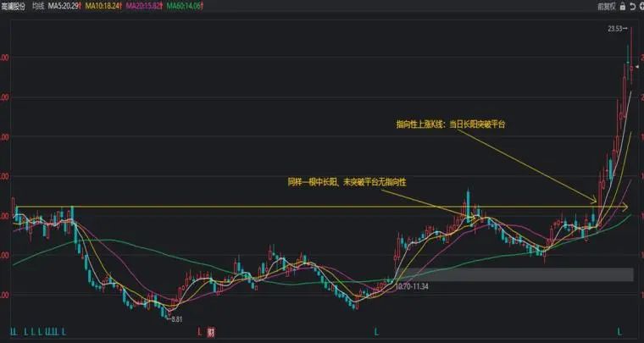Click the leftmost cyan 'L' marker at bottom
This screenshot has height=343, width=644.
tap(13, 329)
